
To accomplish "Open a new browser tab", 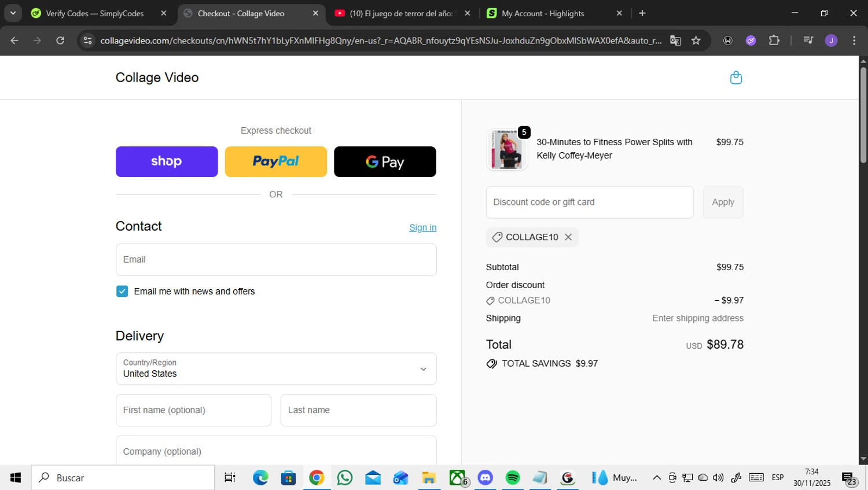I will coord(642,13).
